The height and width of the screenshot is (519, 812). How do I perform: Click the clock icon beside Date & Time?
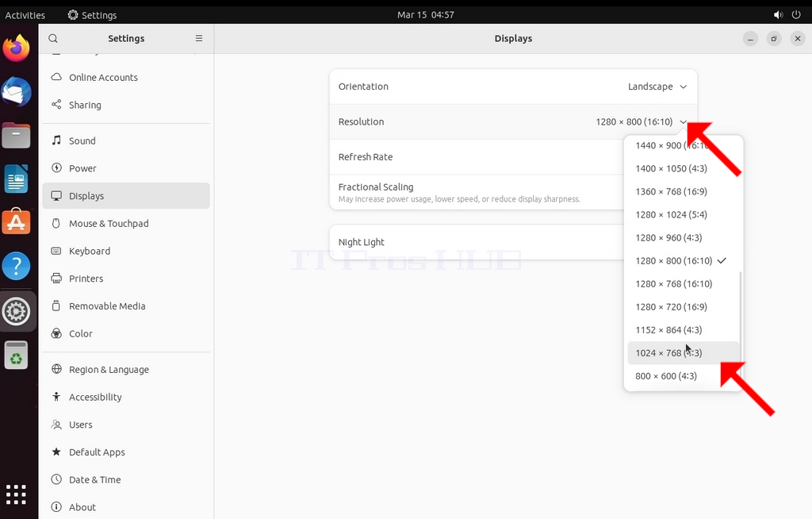tap(56, 479)
